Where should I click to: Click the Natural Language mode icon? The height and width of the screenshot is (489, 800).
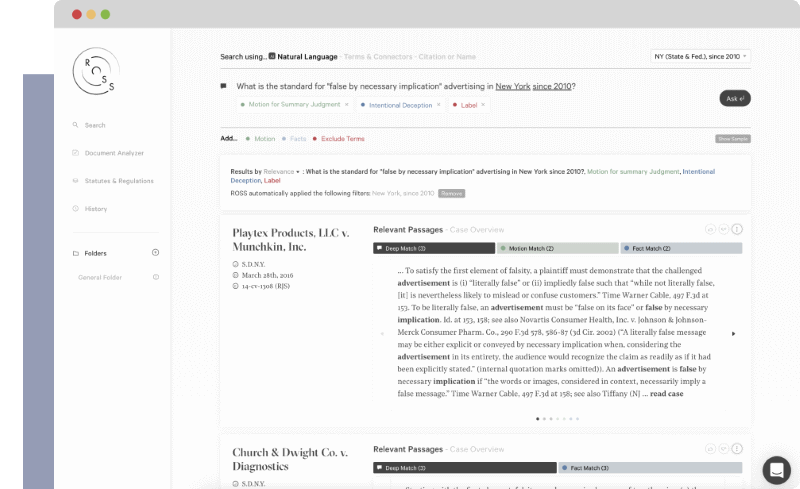coord(272,56)
